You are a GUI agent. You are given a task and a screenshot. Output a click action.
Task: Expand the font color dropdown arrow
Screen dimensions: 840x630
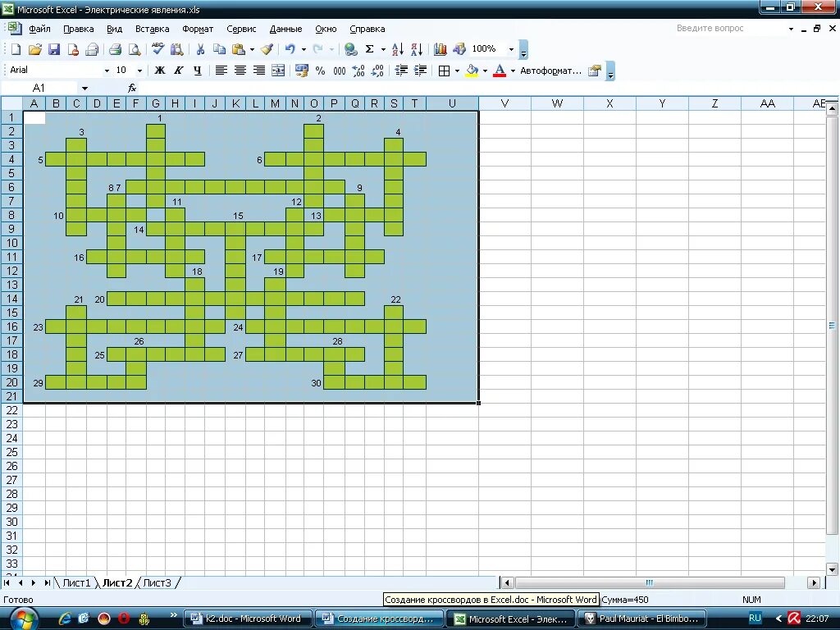(513, 71)
